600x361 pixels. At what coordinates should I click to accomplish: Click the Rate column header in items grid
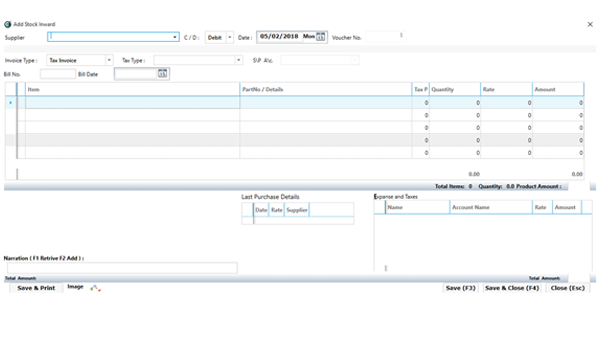tap(506, 89)
